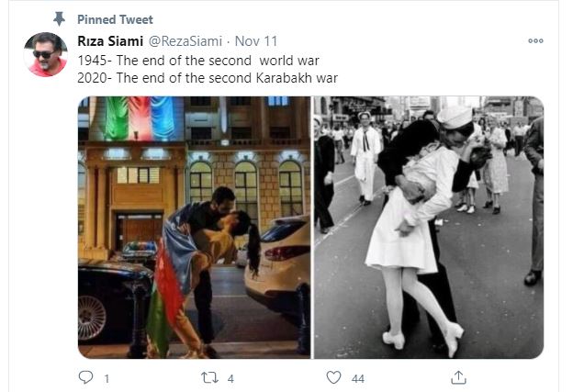The image size is (573, 392).
Task: Click the pushpin icon beside Pinned Tweet
Action: click(59, 19)
